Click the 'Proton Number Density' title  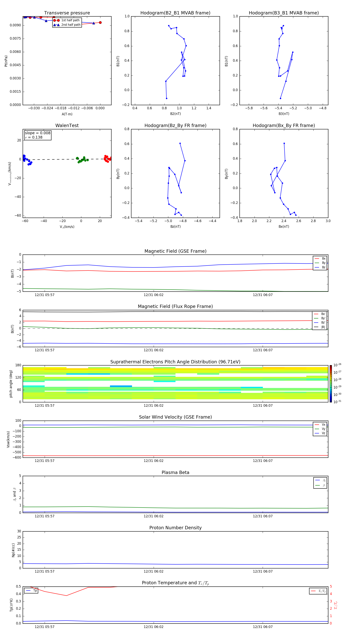point(175,528)
